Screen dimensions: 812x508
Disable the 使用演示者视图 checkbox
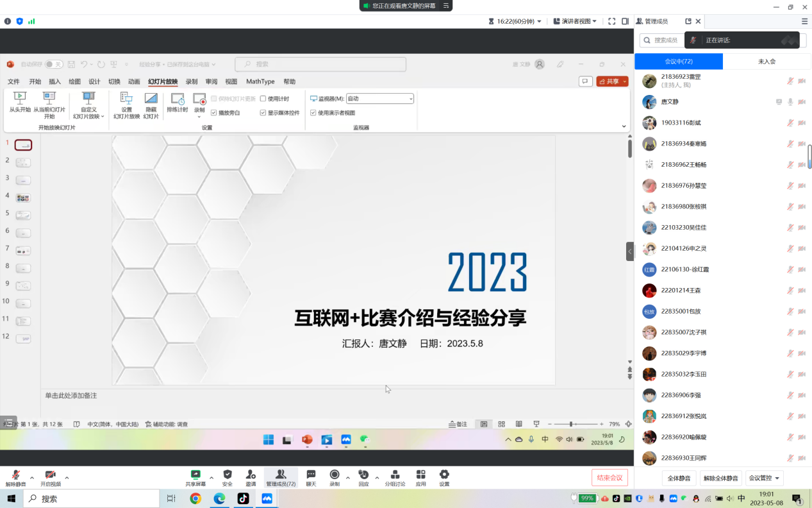pyautogui.click(x=314, y=112)
